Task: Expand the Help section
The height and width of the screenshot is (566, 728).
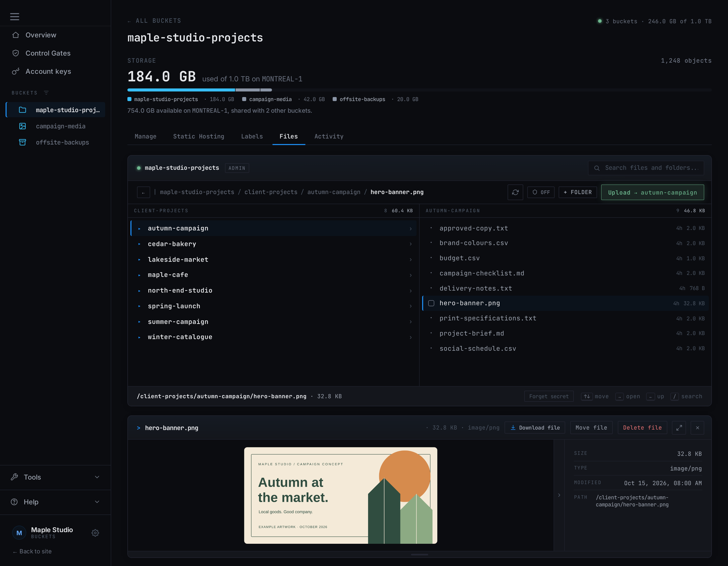Action: point(55,502)
